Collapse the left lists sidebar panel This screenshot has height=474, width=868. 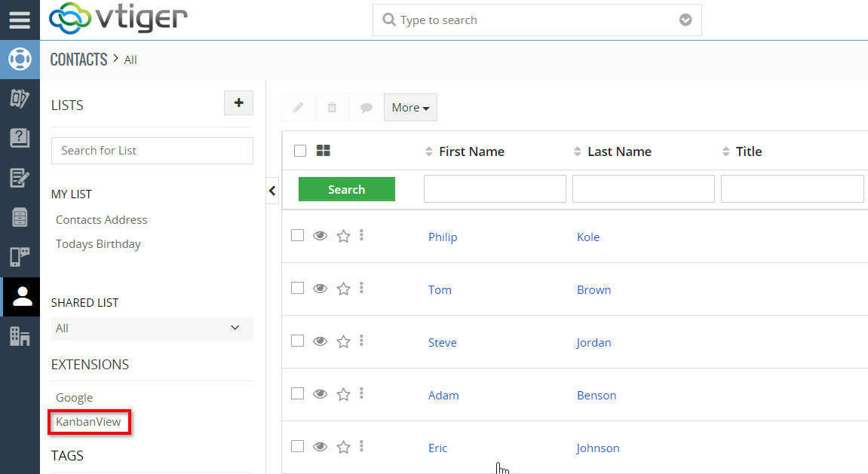pyautogui.click(x=271, y=191)
